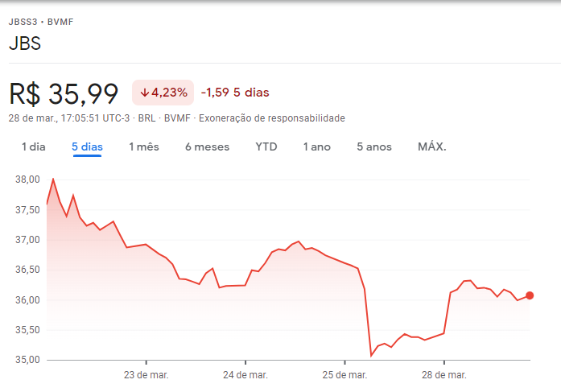Show the 1 ano chart range

pyautogui.click(x=317, y=146)
